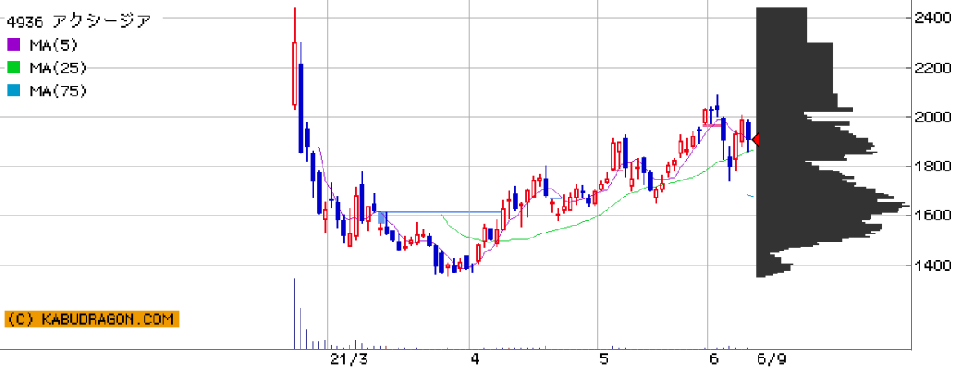Click the 2200 price axis label
This screenshot has width=980, height=369.
point(932,68)
